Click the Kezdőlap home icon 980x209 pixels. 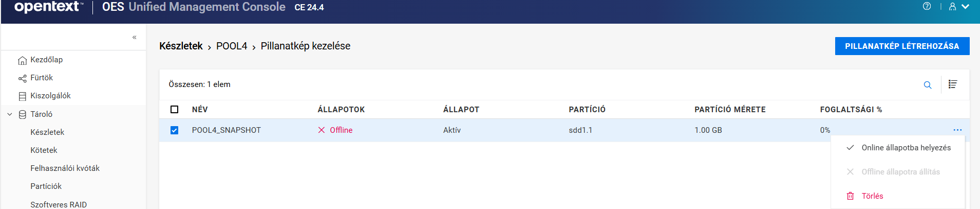(x=22, y=60)
